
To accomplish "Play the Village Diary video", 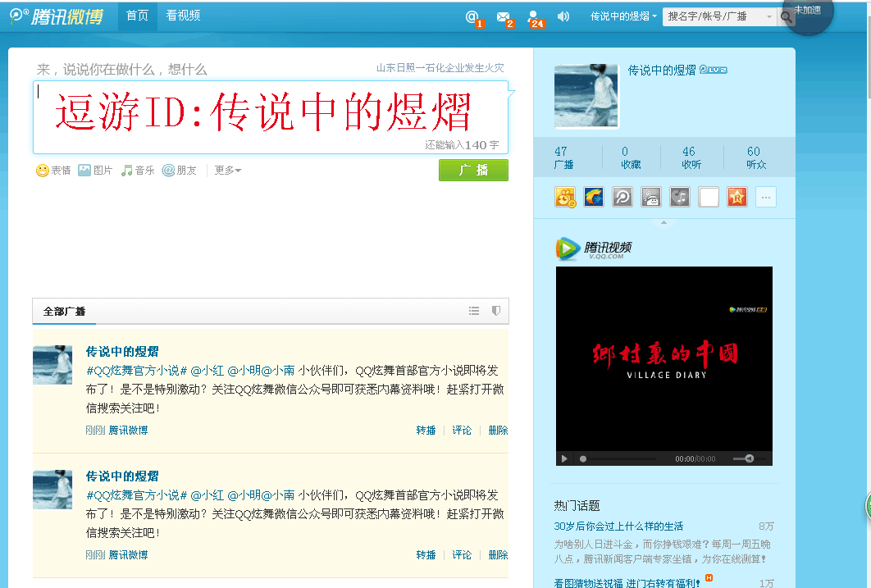I will coord(564,458).
